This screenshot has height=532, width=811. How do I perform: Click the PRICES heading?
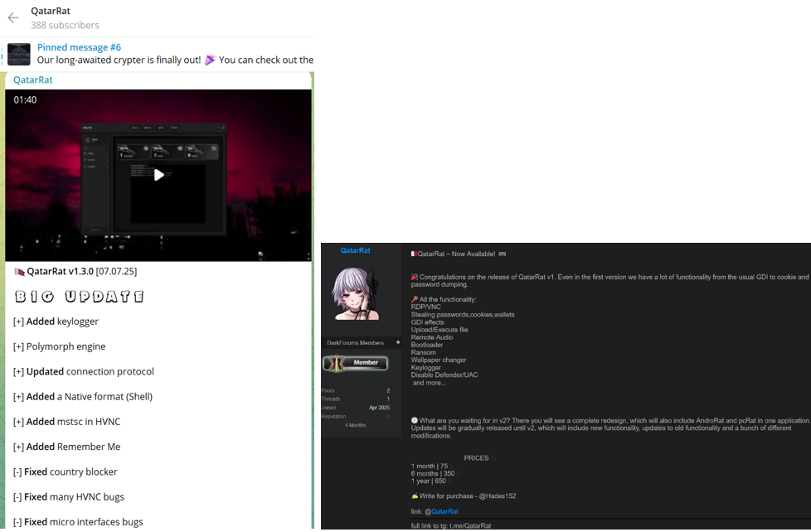point(476,458)
